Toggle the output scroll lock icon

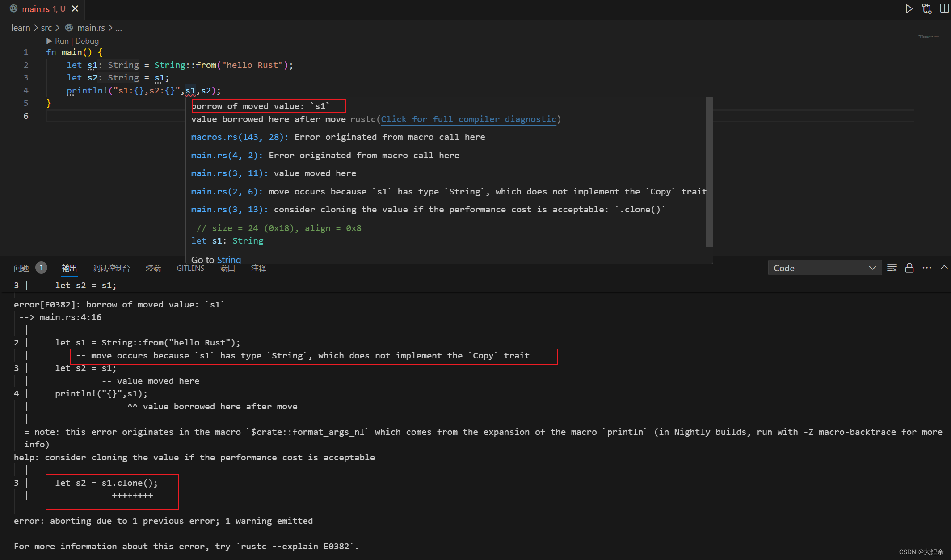coord(909,268)
